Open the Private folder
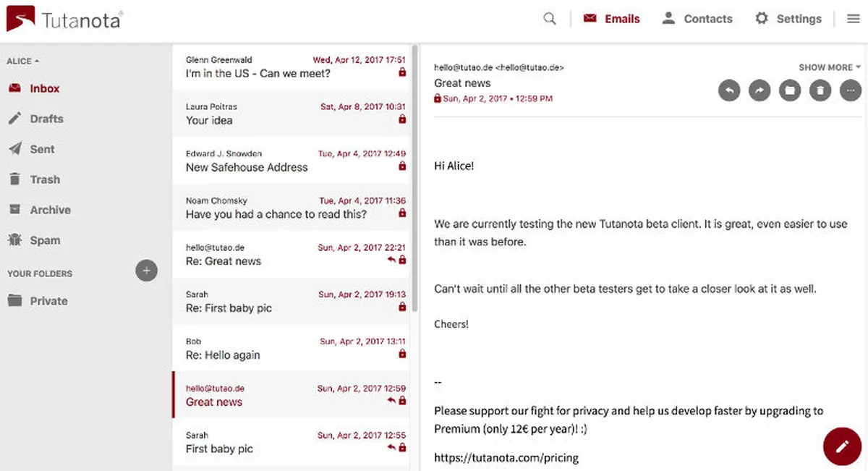This screenshot has height=471, width=868. pos(48,301)
